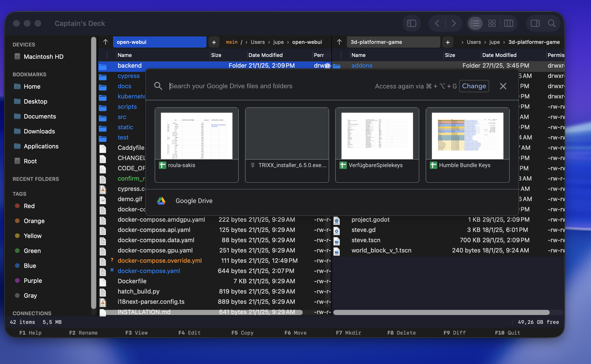The image size is (591, 364).
Task: Open Macintosh HD under Devices
Action: coord(43,56)
